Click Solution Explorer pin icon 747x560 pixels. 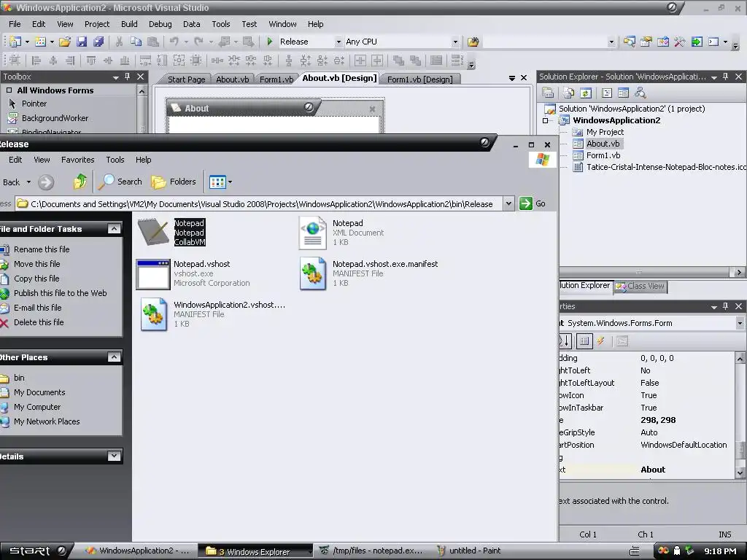point(726,76)
